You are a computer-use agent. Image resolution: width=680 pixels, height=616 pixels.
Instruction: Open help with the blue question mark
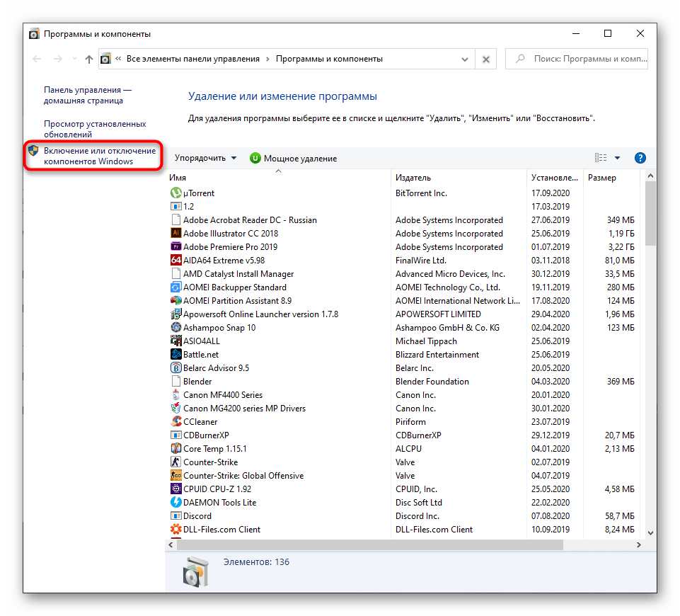pyautogui.click(x=640, y=158)
